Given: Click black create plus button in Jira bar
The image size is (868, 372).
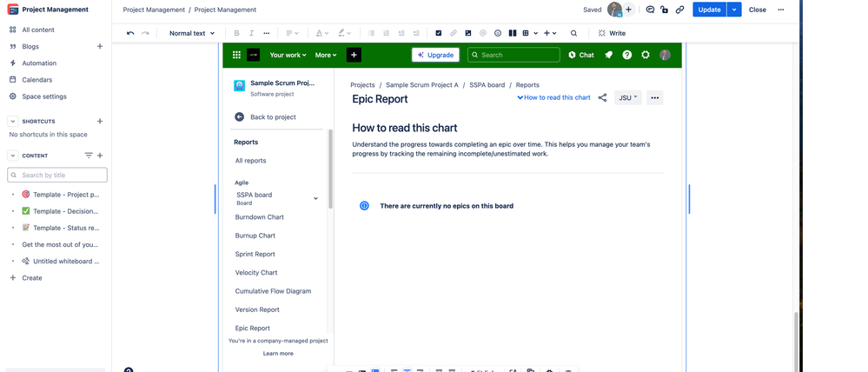Looking at the screenshot, I should [x=354, y=55].
